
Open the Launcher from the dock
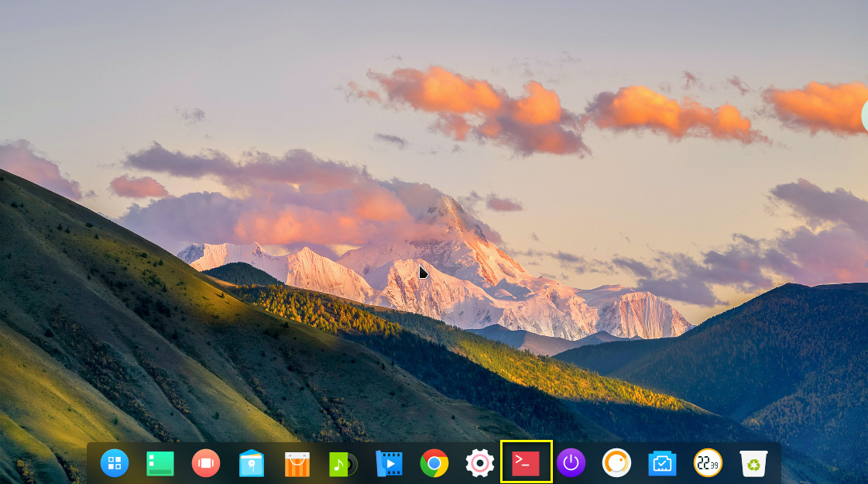coord(115,463)
